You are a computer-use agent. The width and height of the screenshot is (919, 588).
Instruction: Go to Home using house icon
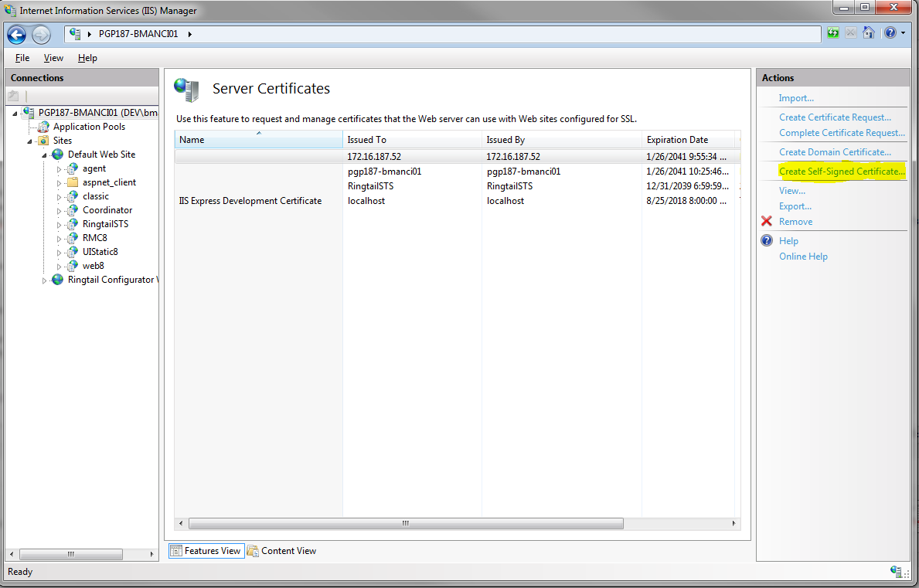coord(869,32)
